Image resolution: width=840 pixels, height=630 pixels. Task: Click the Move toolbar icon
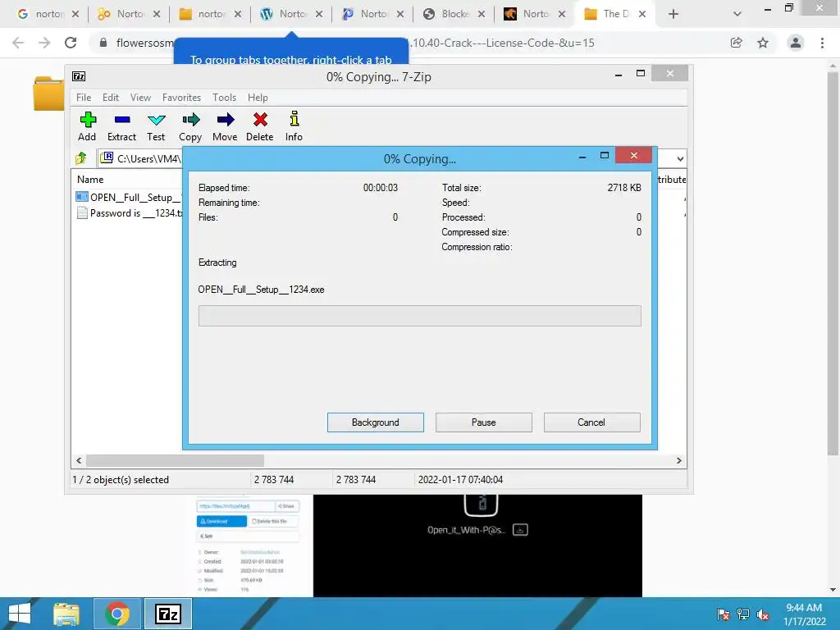(225, 126)
